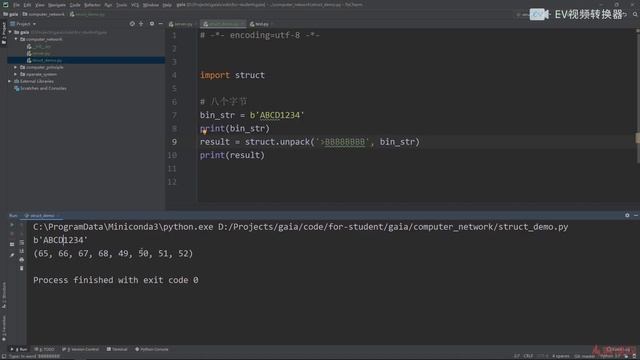Open the Edit menu
This screenshot has height=360, width=640.
(x=27, y=5)
